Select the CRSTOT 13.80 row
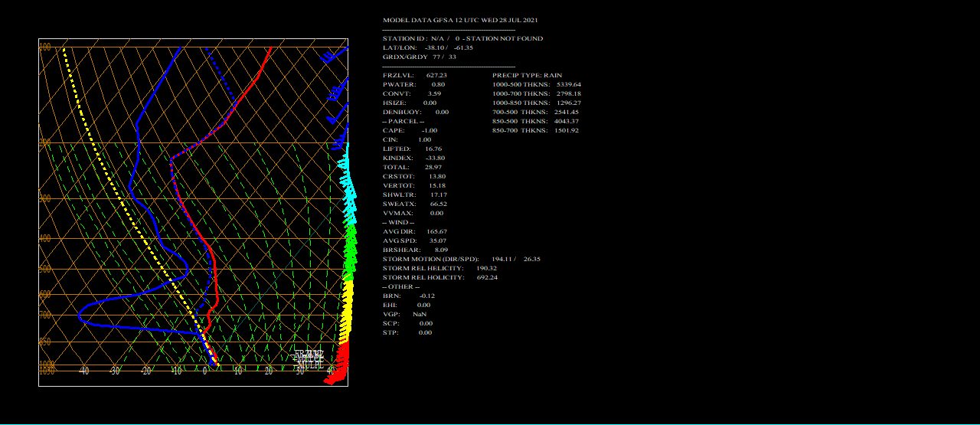The height and width of the screenshot is (425, 980). (414, 176)
